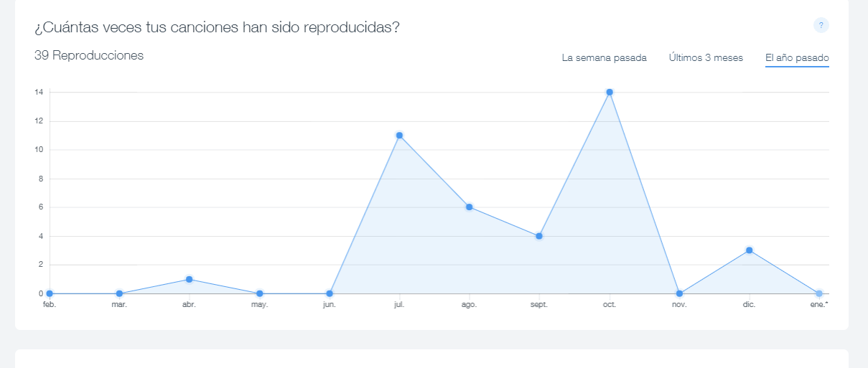This screenshot has width=868, height=368.
Task: Click the 39 Reproducciones total text
Action: pyautogui.click(x=89, y=55)
